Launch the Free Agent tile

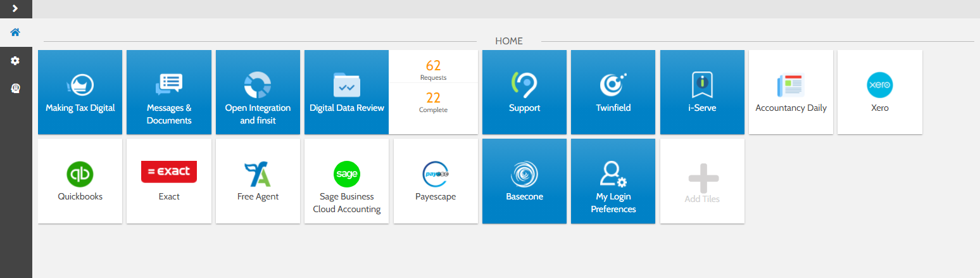[x=258, y=181]
